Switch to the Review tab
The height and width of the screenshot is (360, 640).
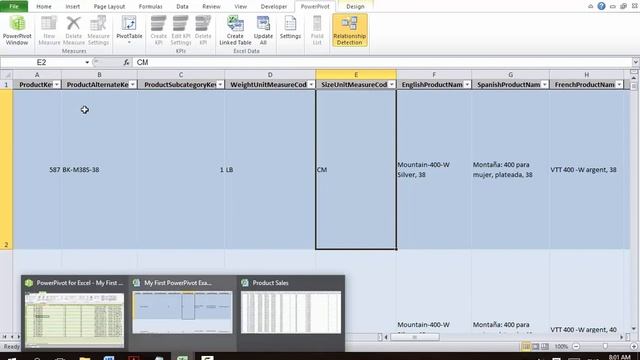211,7
